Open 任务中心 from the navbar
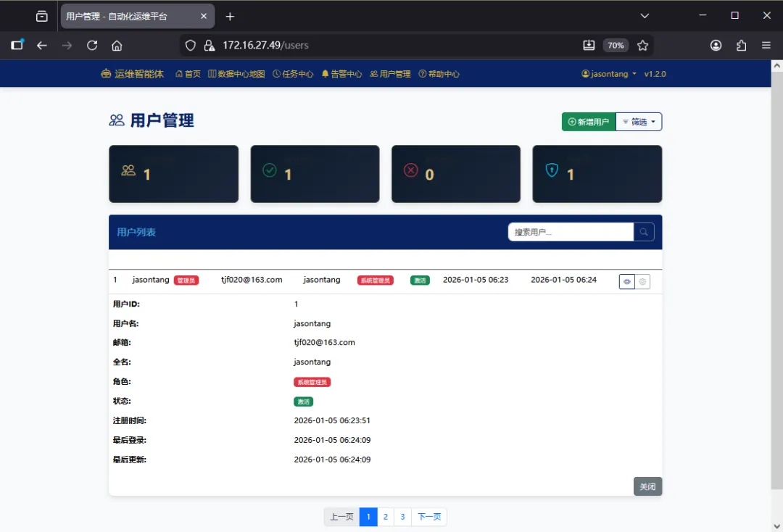The width and height of the screenshot is (783, 532). point(293,74)
